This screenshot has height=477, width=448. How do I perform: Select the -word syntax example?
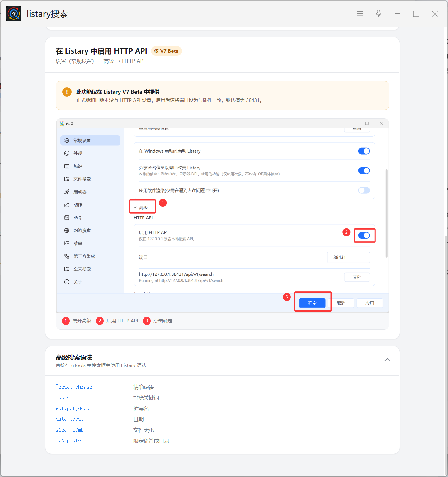point(63,398)
